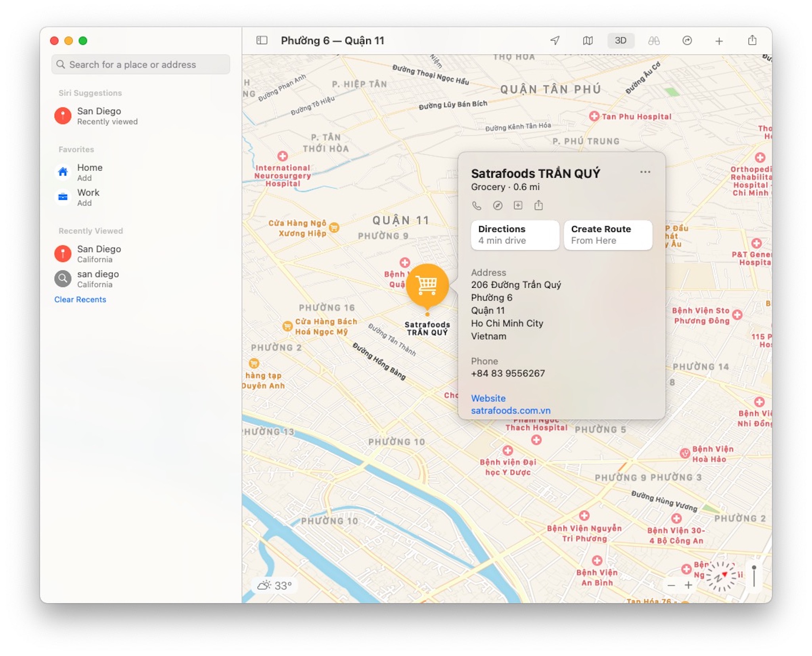Viewport: 812px width, 656px height.
Task: Select Pham Ngoc Thach Hospital marker
Action: [536, 440]
